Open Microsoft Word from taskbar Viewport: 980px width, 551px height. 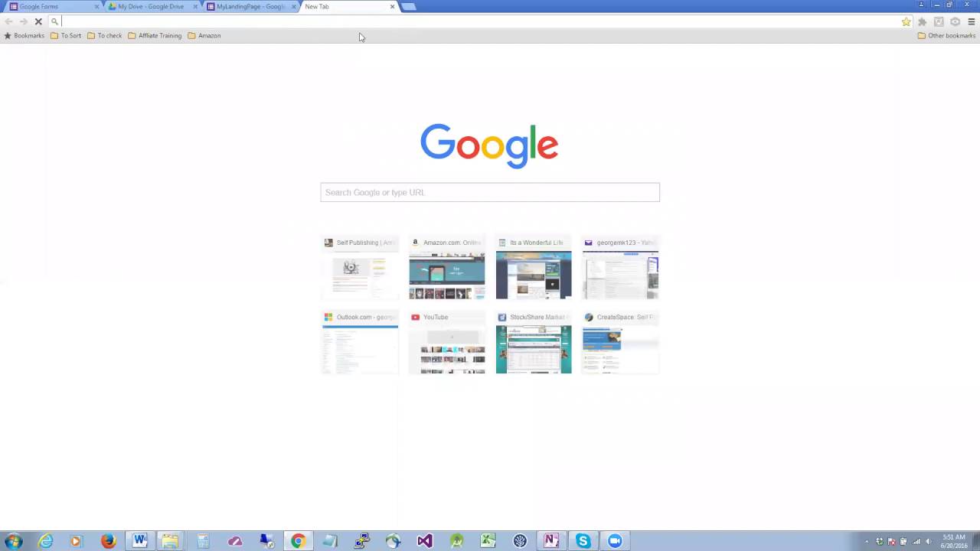point(139,541)
